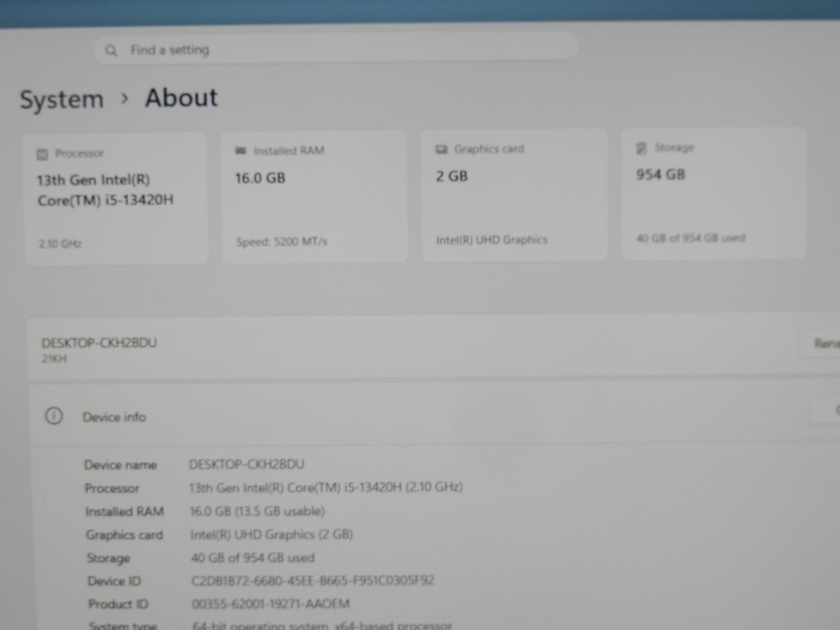
Task: Click DESKTOP-CKH2BDU PC name header
Action: (99, 343)
